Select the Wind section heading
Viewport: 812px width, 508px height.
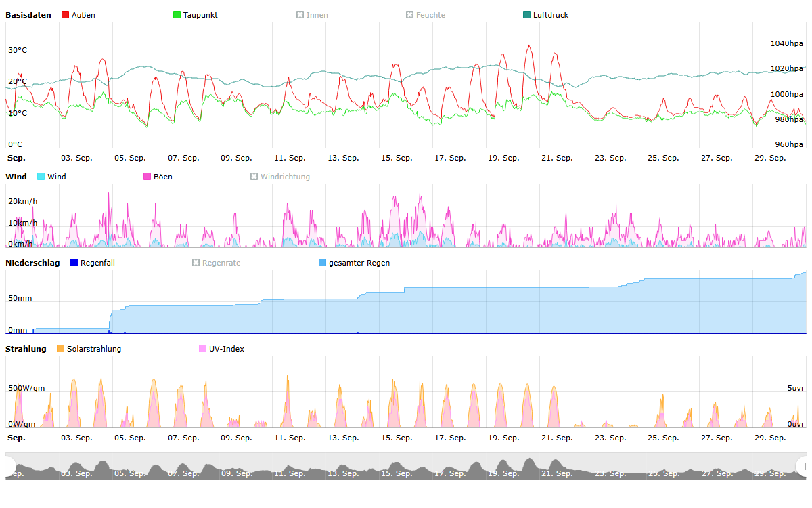click(x=16, y=177)
